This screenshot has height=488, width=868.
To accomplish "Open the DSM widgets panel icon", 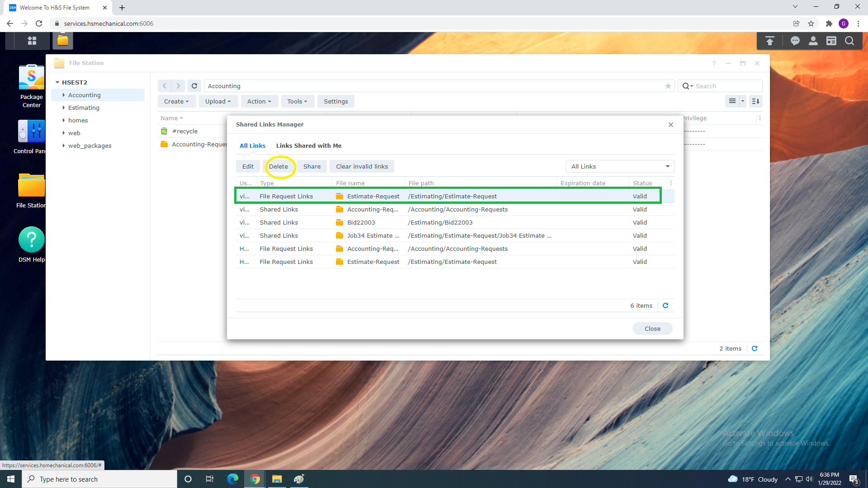I will (831, 41).
